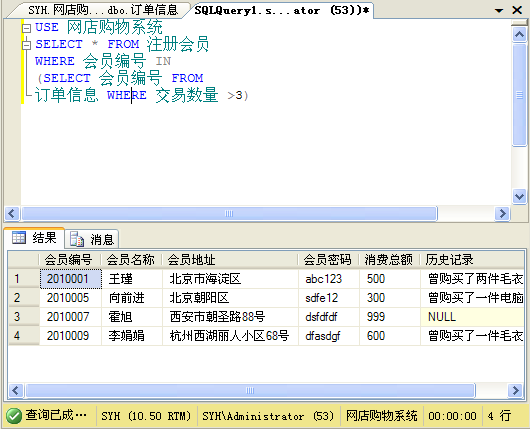This screenshot has width=530, height=429.
Task: Select result row 2 header
Action: tap(24, 298)
